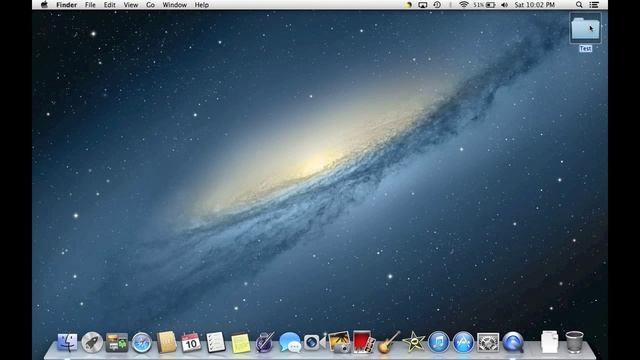
Task: Open yellow Notes app in Dock
Action: (240, 342)
